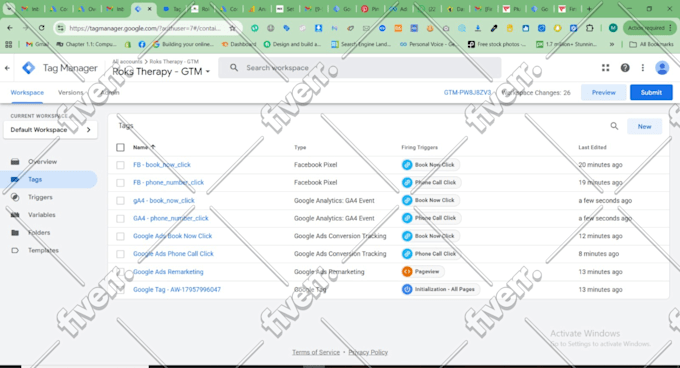Click the Initialization - All Pages trigger icon
The image size is (680, 368).
(407, 289)
